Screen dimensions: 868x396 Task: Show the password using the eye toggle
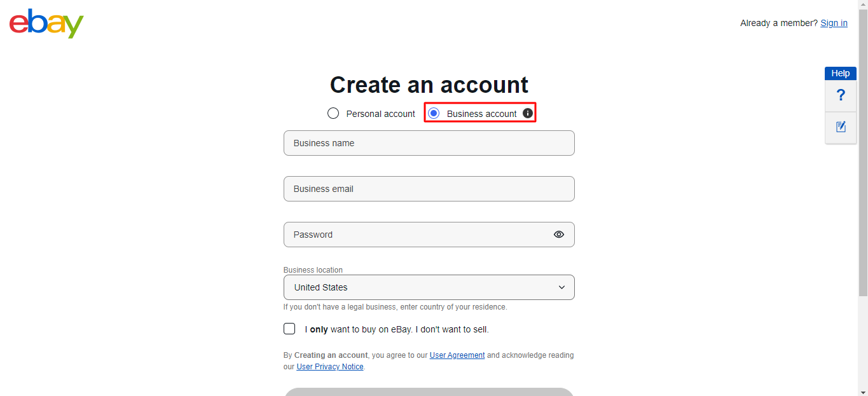(558, 235)
